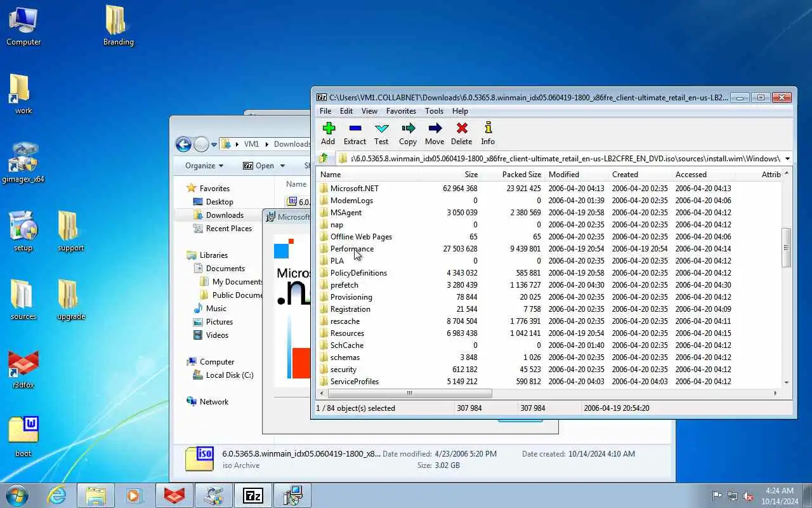Click the scroll down arrow in 7-Zip list

787,382
